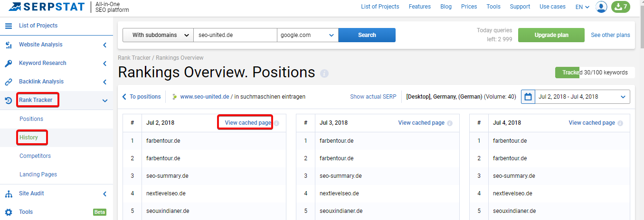Image resolution: width=644 pixels, height=220 pixels.
Task: Select Landing Pages in Rank Tracker submenu
Action: point(38,174)
